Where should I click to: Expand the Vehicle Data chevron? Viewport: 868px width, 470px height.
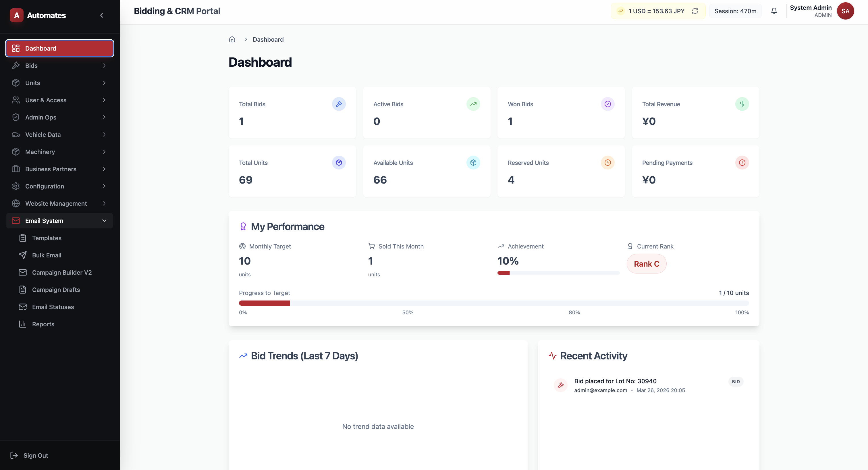click(104, 134)
